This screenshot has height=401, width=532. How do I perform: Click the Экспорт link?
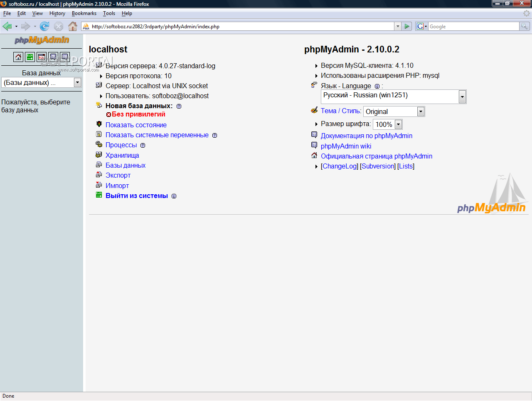click(x=118, y=175)
